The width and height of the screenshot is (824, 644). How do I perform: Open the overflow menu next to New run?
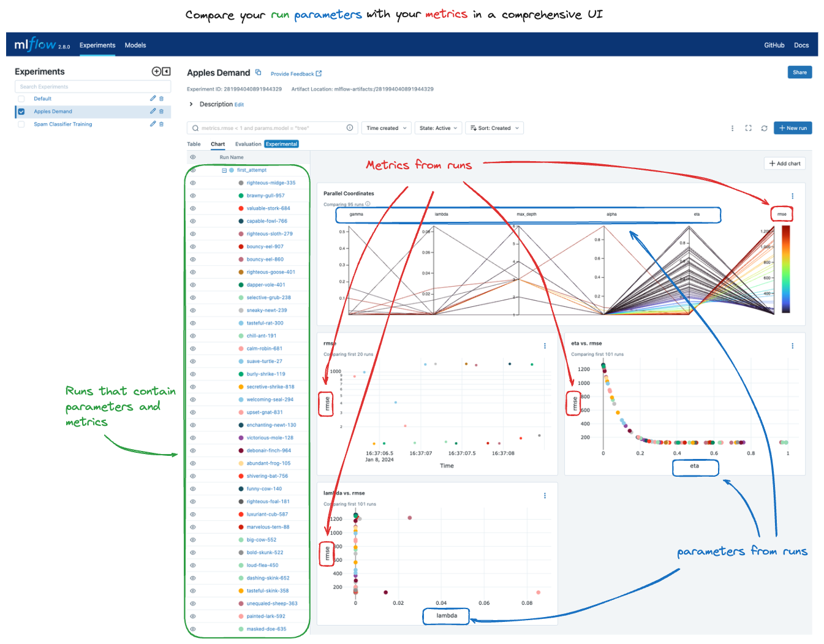pos(732,128)
